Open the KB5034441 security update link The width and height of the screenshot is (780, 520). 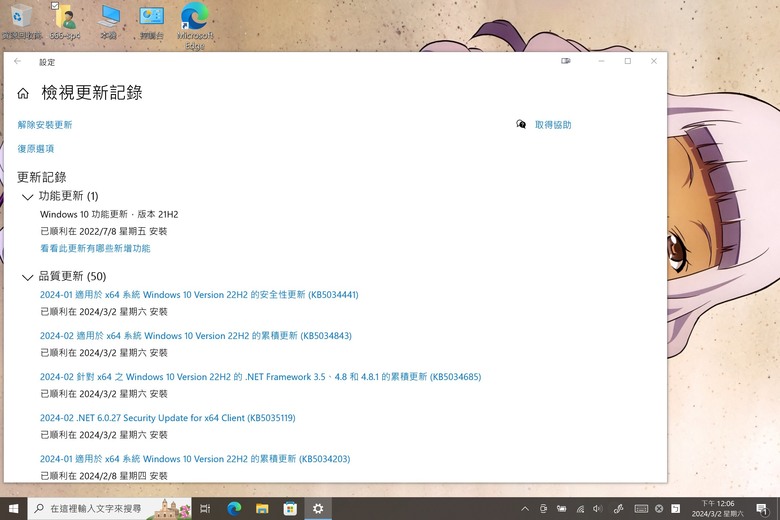199,295
